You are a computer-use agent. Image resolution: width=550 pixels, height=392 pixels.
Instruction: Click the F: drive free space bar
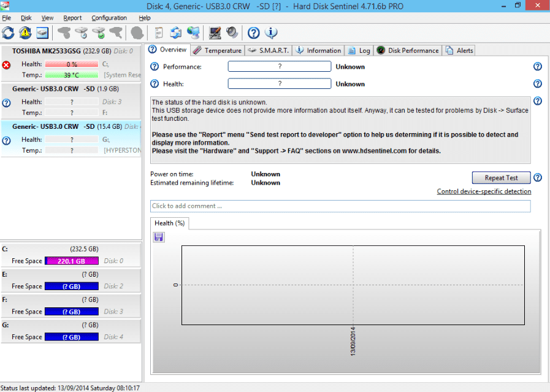(72, 311)
